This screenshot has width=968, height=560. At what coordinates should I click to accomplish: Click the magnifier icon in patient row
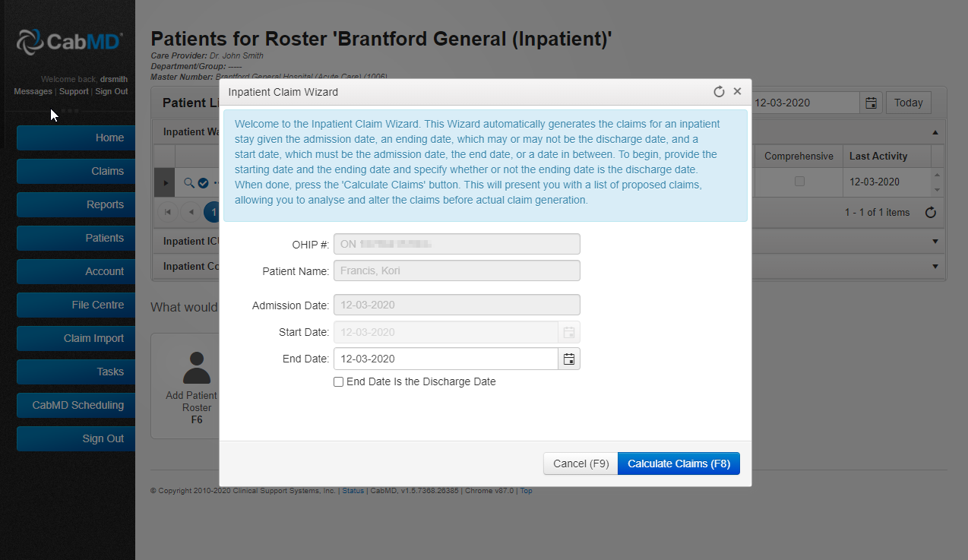(189, 182)
